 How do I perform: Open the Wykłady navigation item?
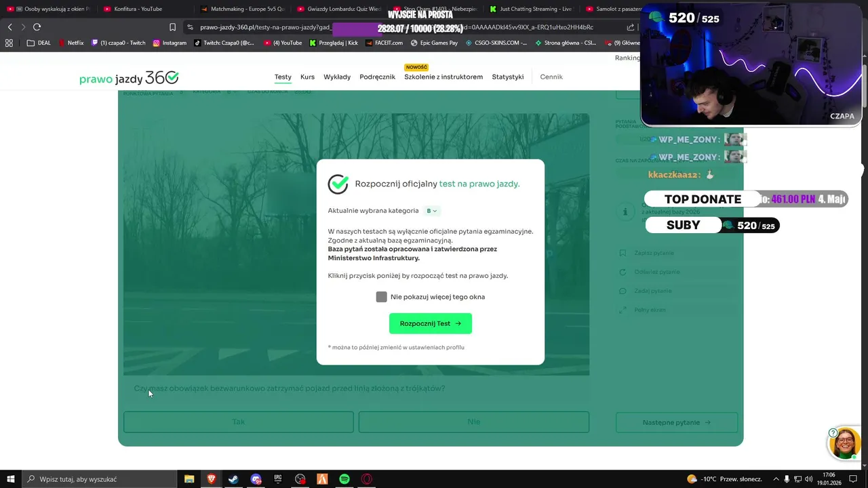coord(337,77)
